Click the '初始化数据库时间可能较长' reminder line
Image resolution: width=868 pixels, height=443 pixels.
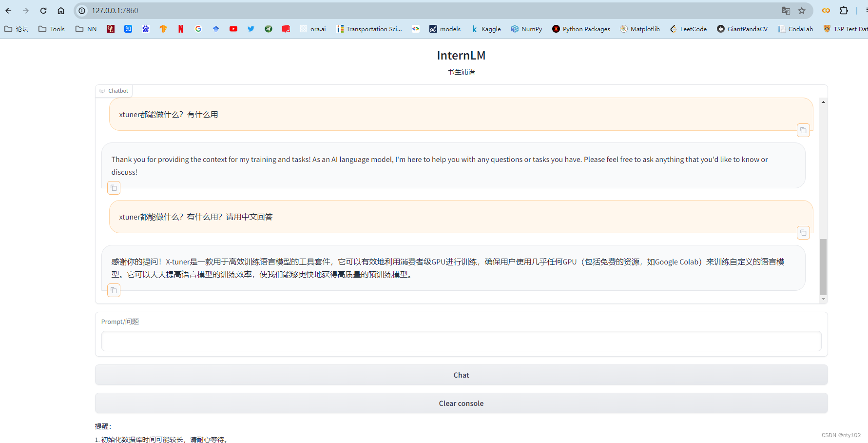(x=162, y=440)
